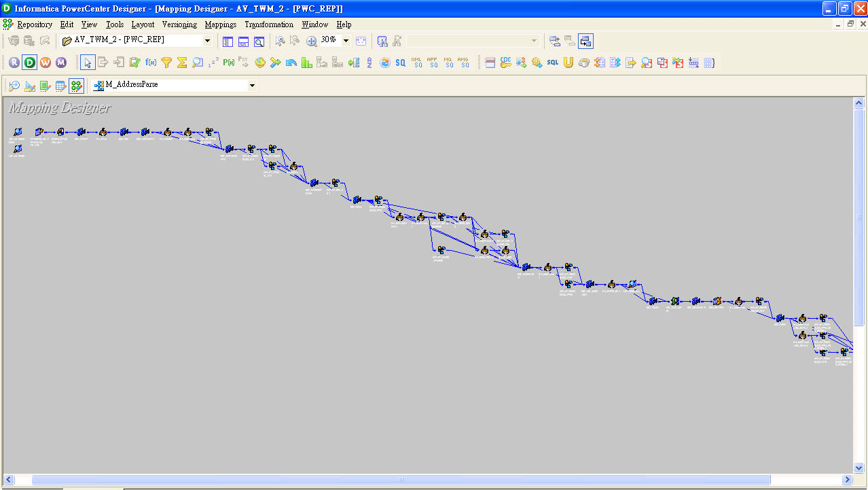868x490 pixels.
Task: Click the XML SQ transformation icon
Action: (417, 63)
